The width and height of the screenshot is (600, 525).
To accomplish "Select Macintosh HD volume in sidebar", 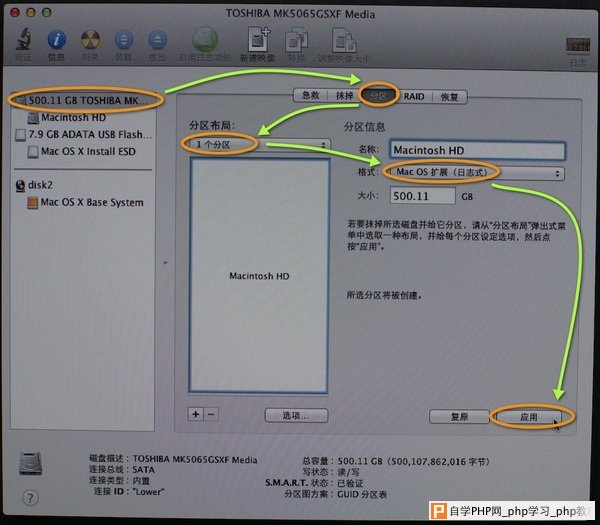I will pos(73,117).
